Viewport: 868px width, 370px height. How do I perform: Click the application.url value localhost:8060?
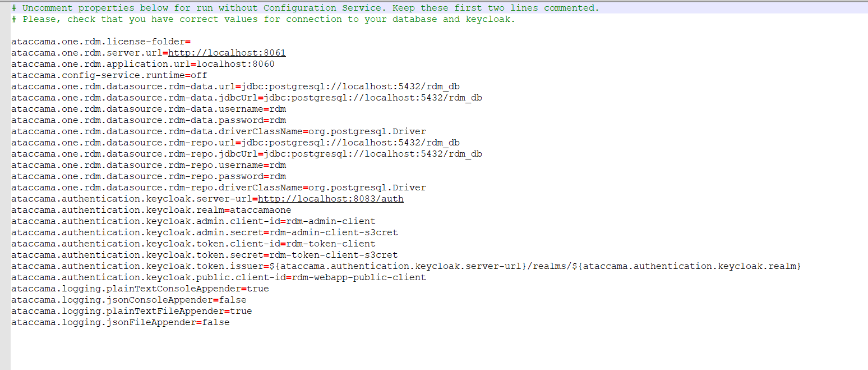coord(234,63)
